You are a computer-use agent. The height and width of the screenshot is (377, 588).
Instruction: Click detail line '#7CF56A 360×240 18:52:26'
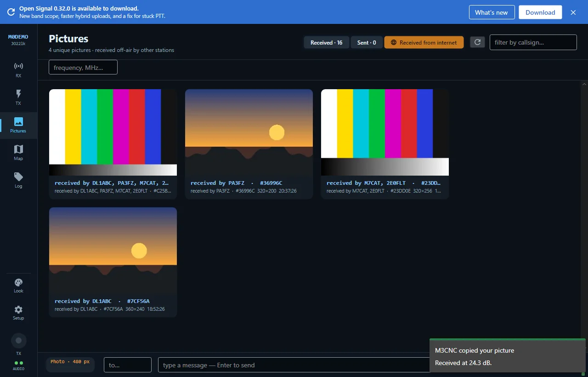[134, 309]
